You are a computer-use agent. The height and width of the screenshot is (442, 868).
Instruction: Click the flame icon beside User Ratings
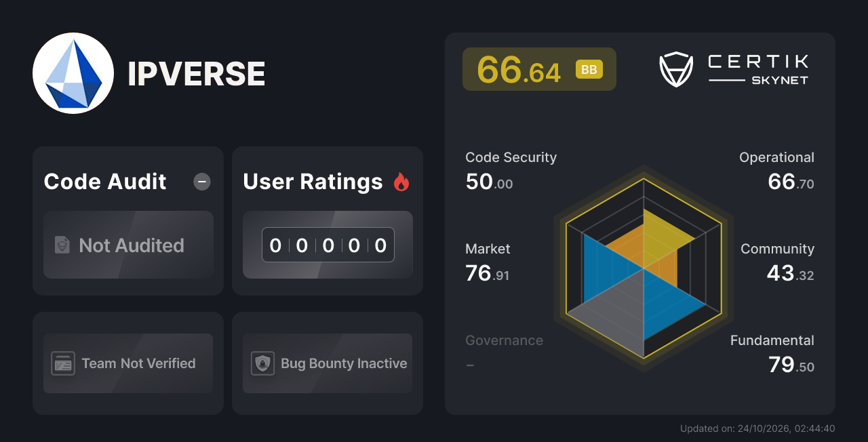pos(401,182)
